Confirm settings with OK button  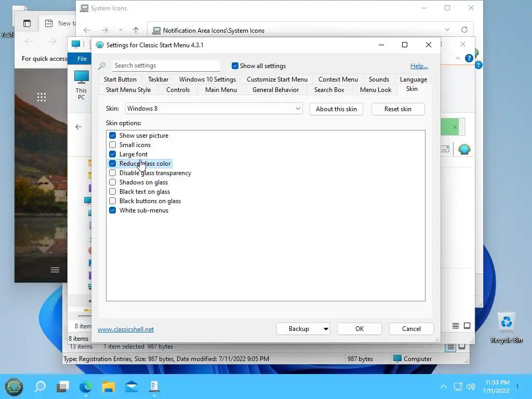(x=360, y=329)
